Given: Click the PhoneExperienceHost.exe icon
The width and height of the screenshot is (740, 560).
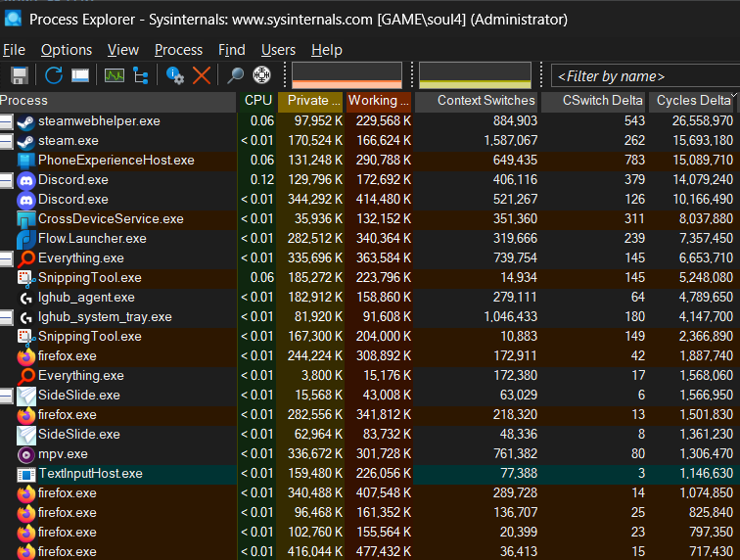Looking at the screenshot, I should (25, 161).
